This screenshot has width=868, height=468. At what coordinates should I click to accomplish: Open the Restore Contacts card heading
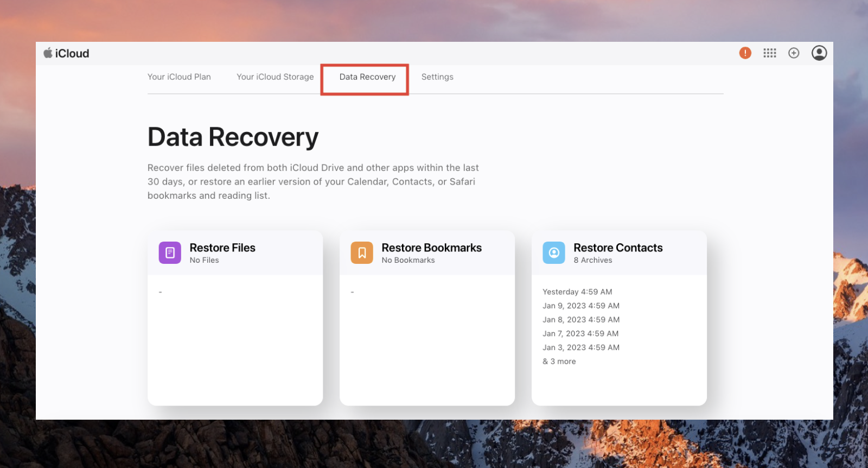[618, 248]
